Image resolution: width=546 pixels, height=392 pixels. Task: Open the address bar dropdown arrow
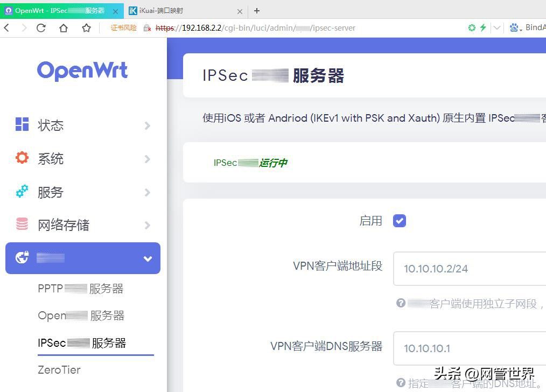click(x=497, y=27)
